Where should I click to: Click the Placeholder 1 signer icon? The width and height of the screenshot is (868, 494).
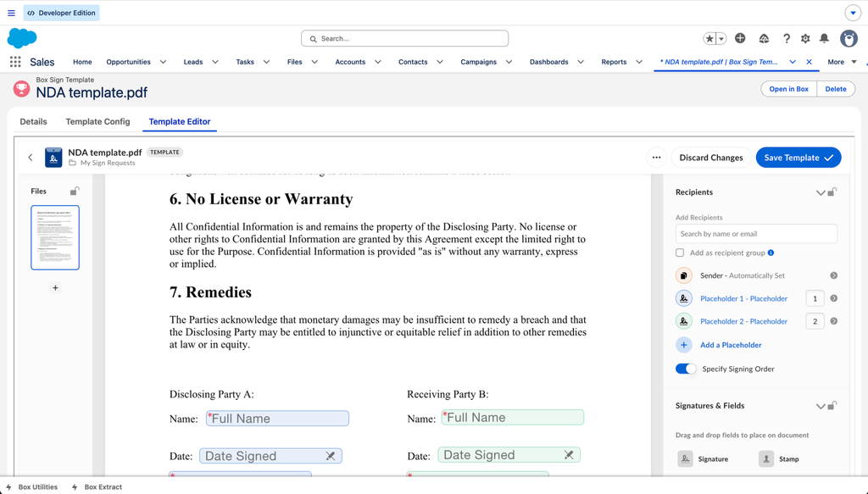[x=684, y=298]
